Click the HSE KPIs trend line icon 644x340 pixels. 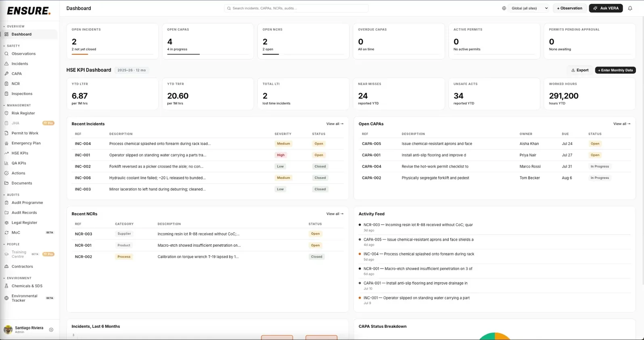pos(6,153)
